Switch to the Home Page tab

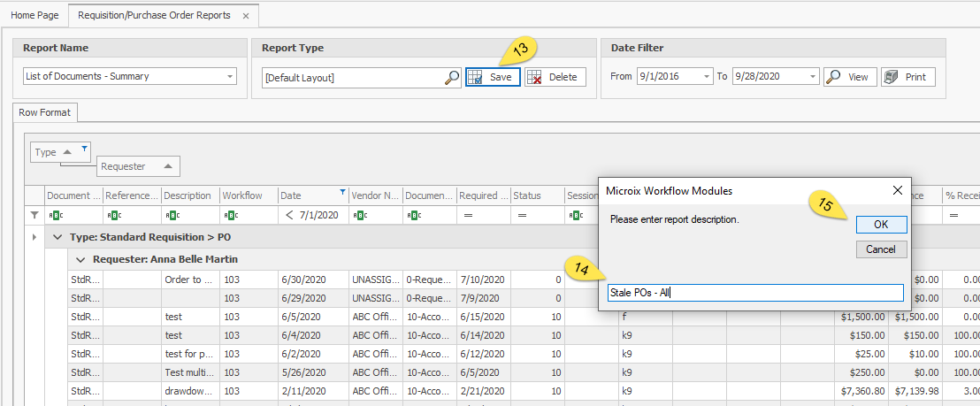pos(34,15)
